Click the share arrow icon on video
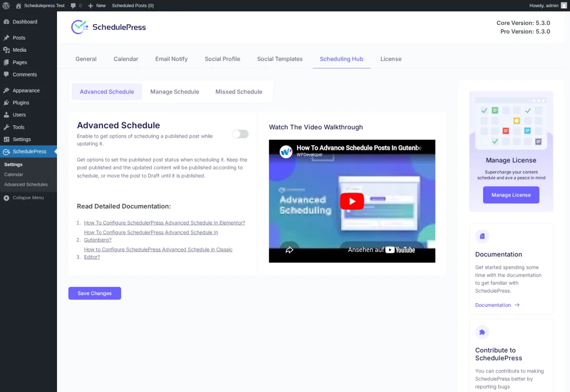The image size is (570, 392). pos(289,250)
